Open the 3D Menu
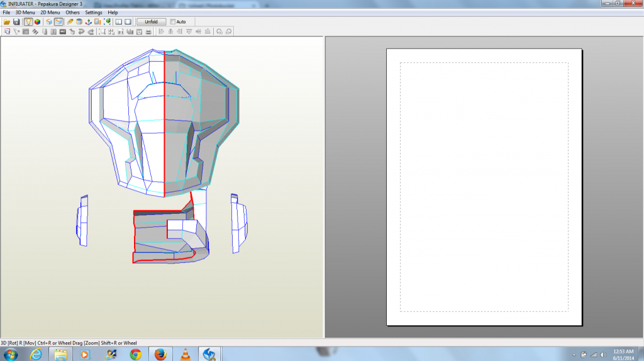 coord(25,13)
